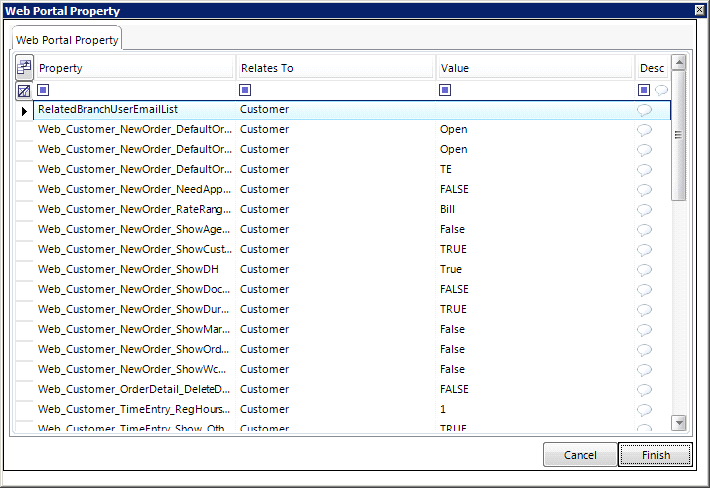Viewport: 710px width, 488px height.
Task: Open description bubble for ShowDoc row
Action: 644,290
